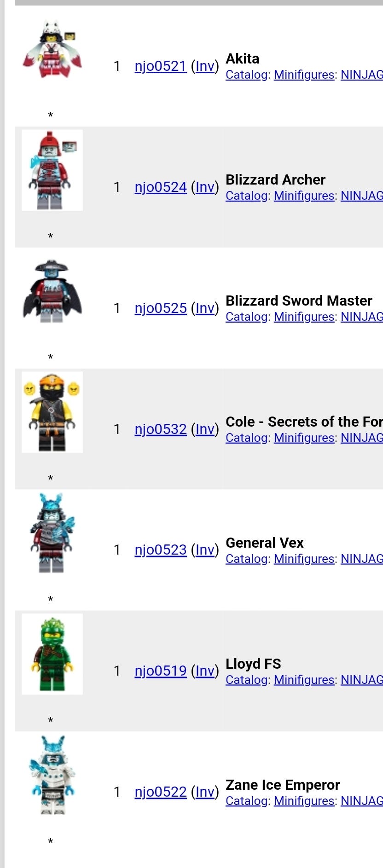Open the Akita minifigure thumbnail
Image resolution: width=383 pixels, height=868 pixels.
tap(52, 49)
